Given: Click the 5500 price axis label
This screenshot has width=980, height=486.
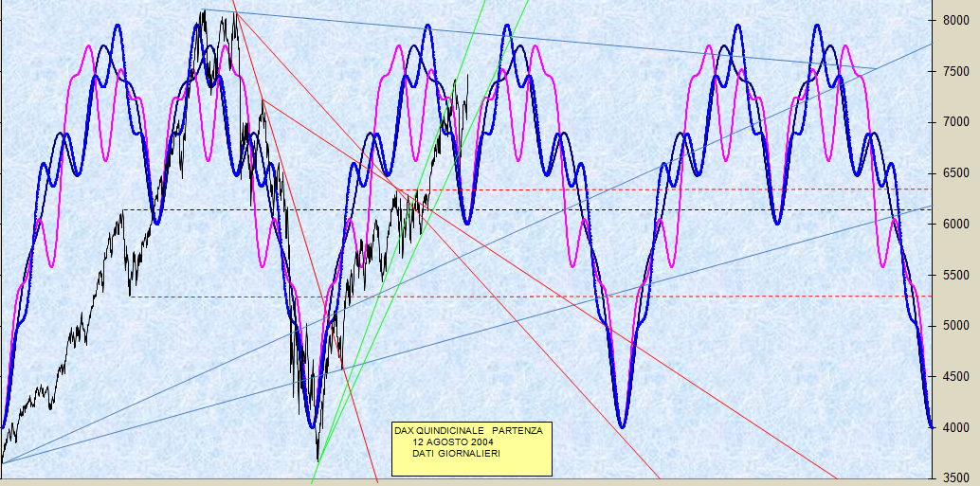Looking at the screenshot, I should [x=956, y=276].
